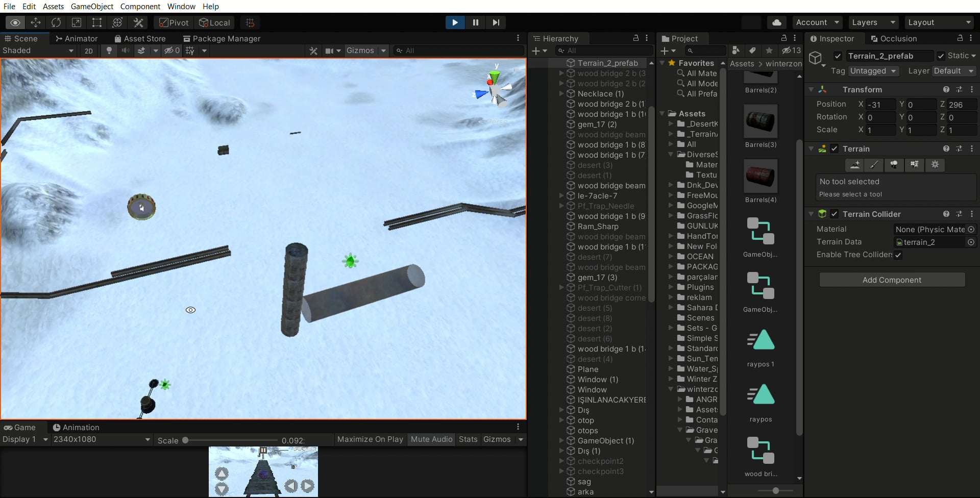Viewport: 980px width, 498px height.
Task: Select the Paint Texture terrain tool
Action: (x=874, y=165)
